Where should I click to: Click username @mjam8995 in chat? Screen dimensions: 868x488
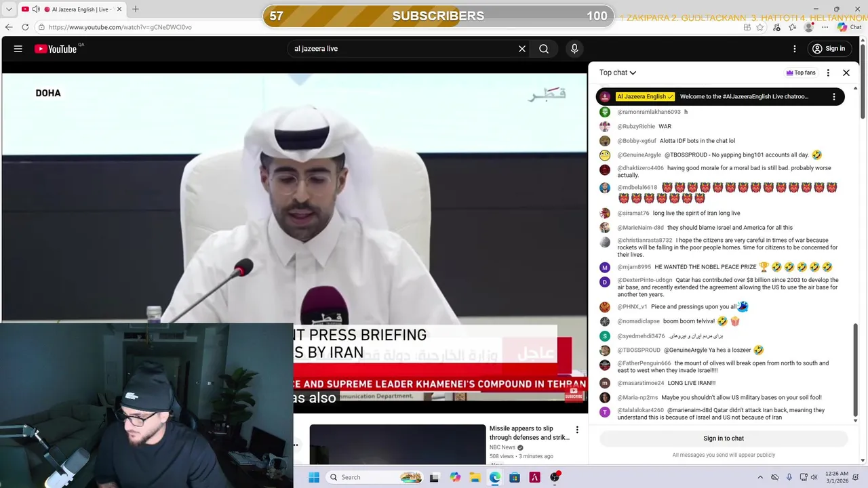point(633,267)
